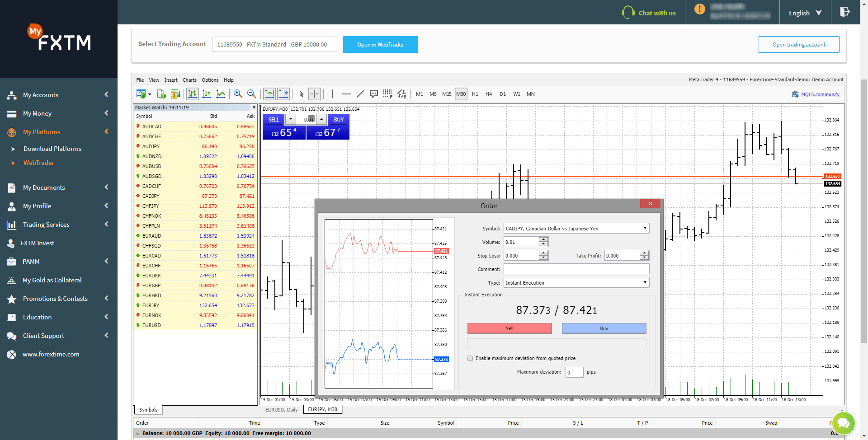
Task: Open the order Type dropdown
Action: pyautogui.click(x=576, y=283)
